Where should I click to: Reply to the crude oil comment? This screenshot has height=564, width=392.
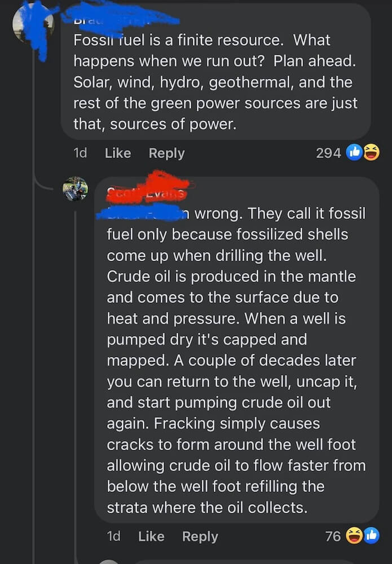click(x=200, y=536)
